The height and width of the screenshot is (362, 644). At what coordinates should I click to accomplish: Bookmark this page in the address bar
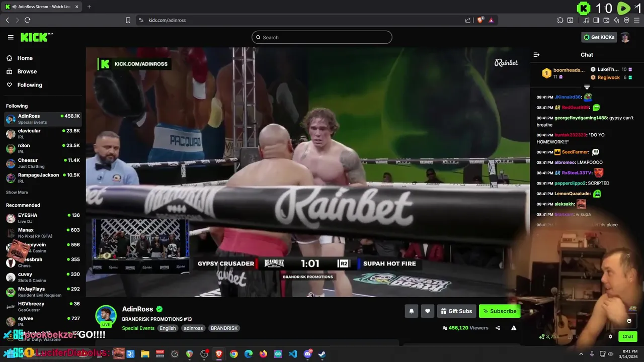(x=128, y=20)
